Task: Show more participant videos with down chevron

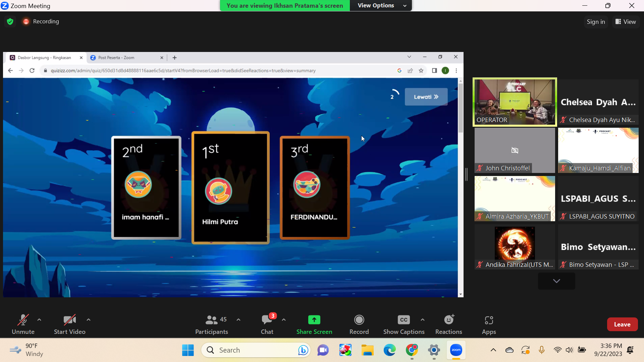Action: tap(556, 281)
